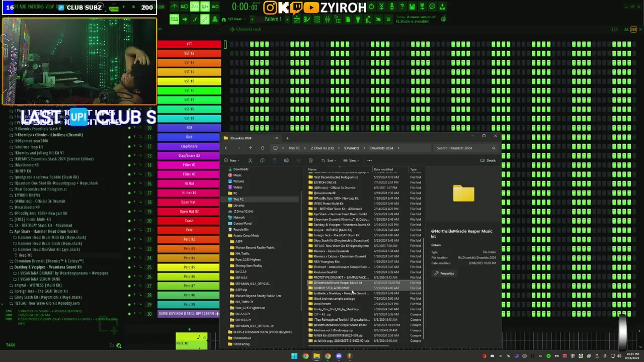Viewport: 644px width, 362px height.
Task: Click the FL Studio chat bubble icon
Action: 432,7
